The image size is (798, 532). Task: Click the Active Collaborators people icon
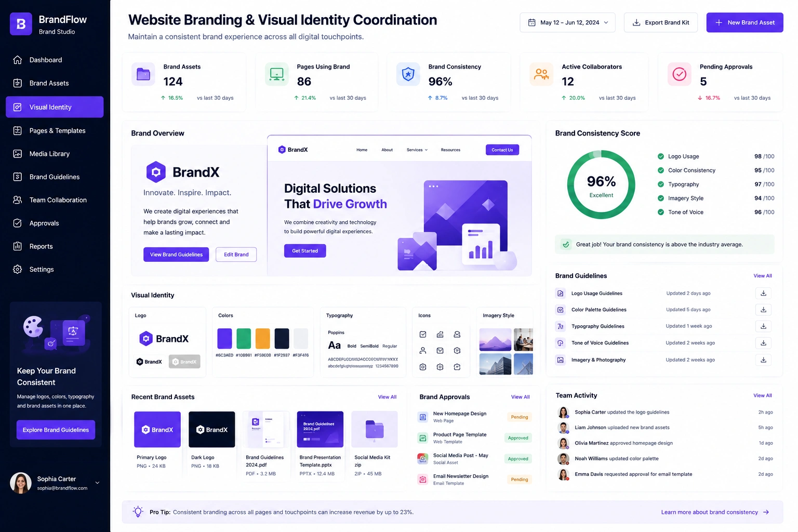pos(541,74)
